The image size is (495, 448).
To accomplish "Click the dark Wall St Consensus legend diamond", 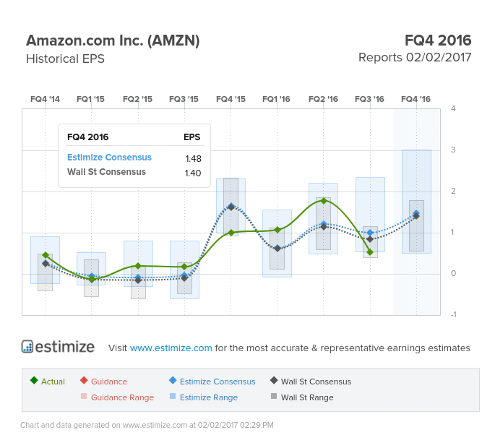I will tap(274, 380).
